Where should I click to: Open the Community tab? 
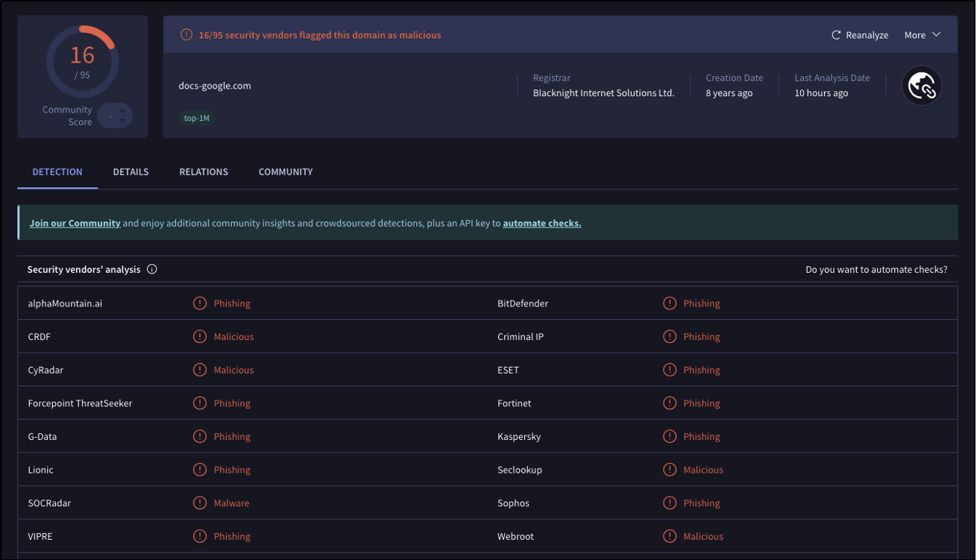click(x=286, y=172)
